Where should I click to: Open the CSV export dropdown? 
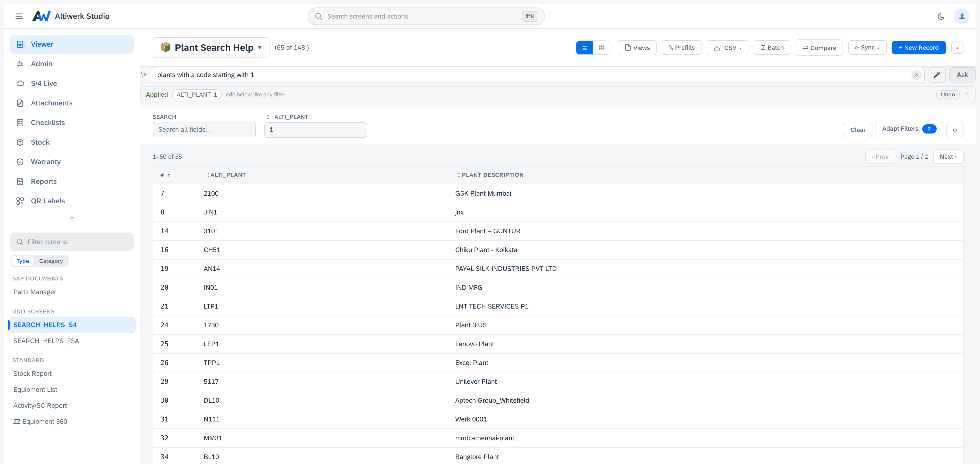point(727,48)
